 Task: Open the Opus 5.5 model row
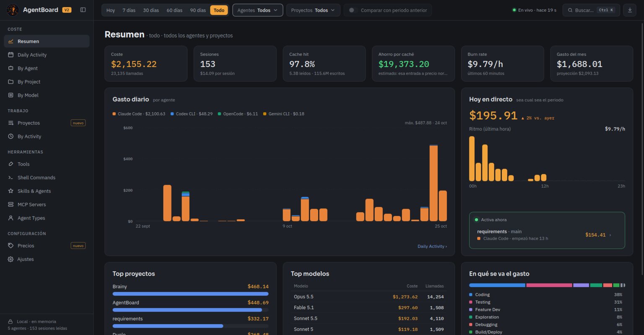[x=369, y=296]
